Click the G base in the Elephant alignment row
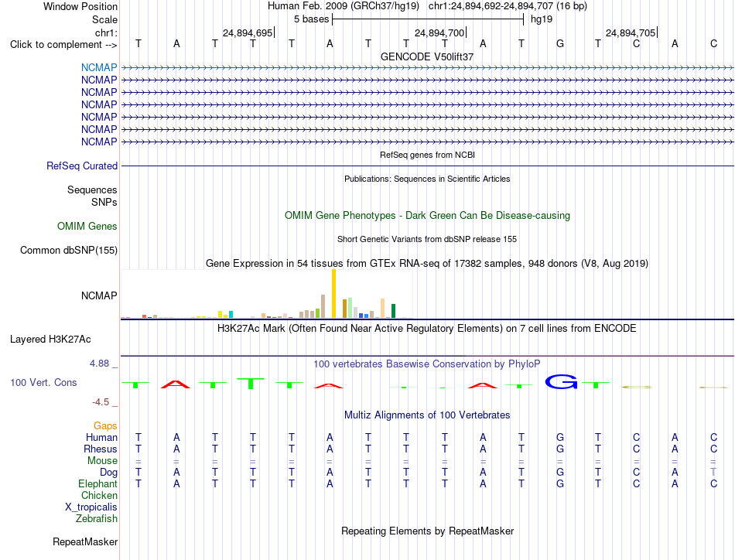Viewport: 735px width, 560px height. pos(559,483)
